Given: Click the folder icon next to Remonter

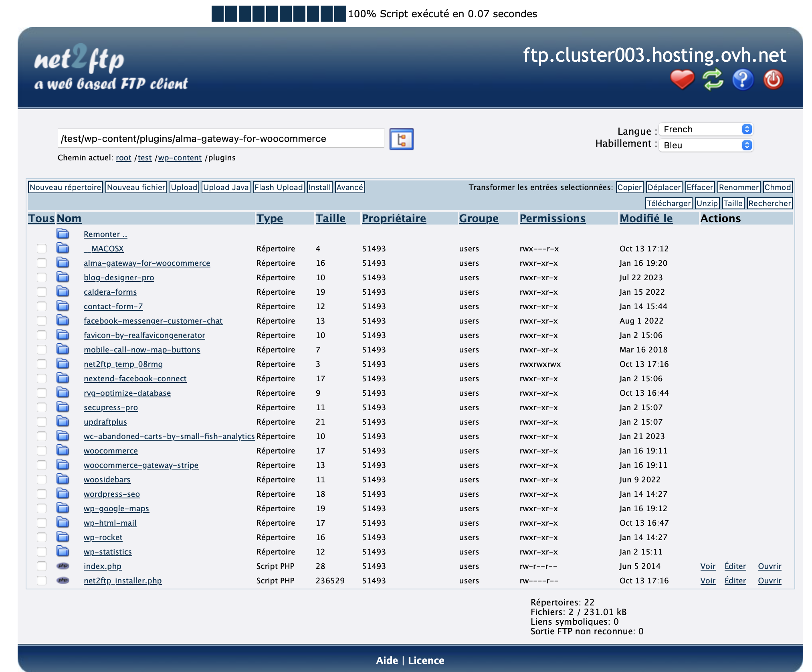Looking at the screenshot, I should [63, 234].
